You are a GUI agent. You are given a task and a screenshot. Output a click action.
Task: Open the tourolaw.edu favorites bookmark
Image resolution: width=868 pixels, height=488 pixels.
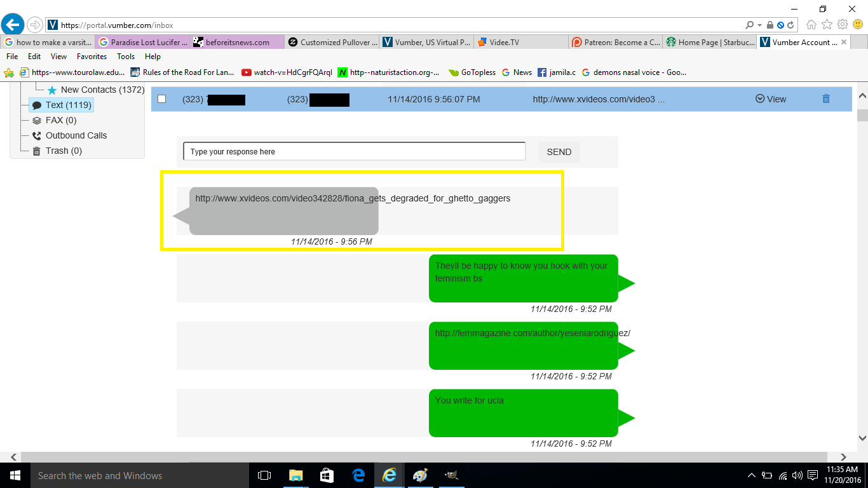(x=73, y=72)
